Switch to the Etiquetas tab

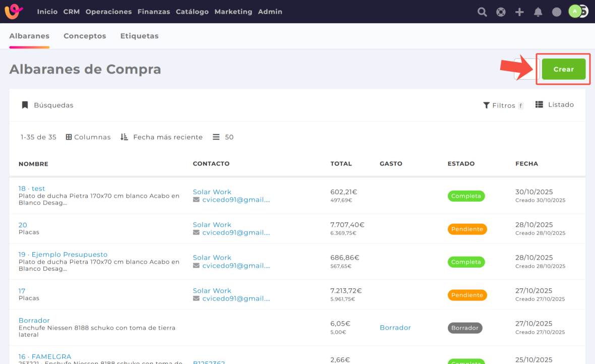[139, 36]
